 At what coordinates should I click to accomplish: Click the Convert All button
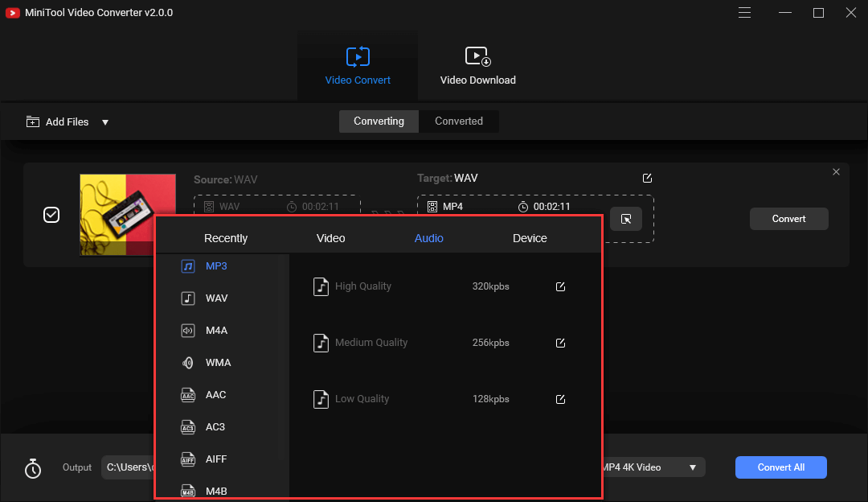click(780, 467)
